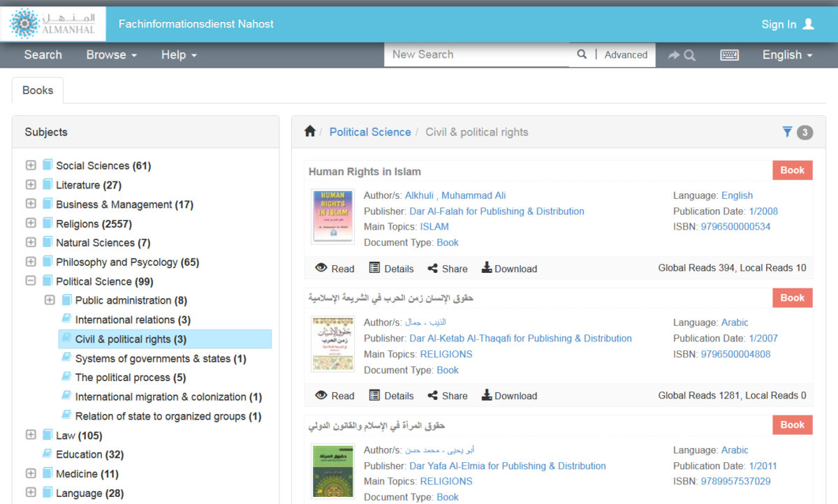
Task: Open the Search menu item
Action: click(x=43, y=55)
